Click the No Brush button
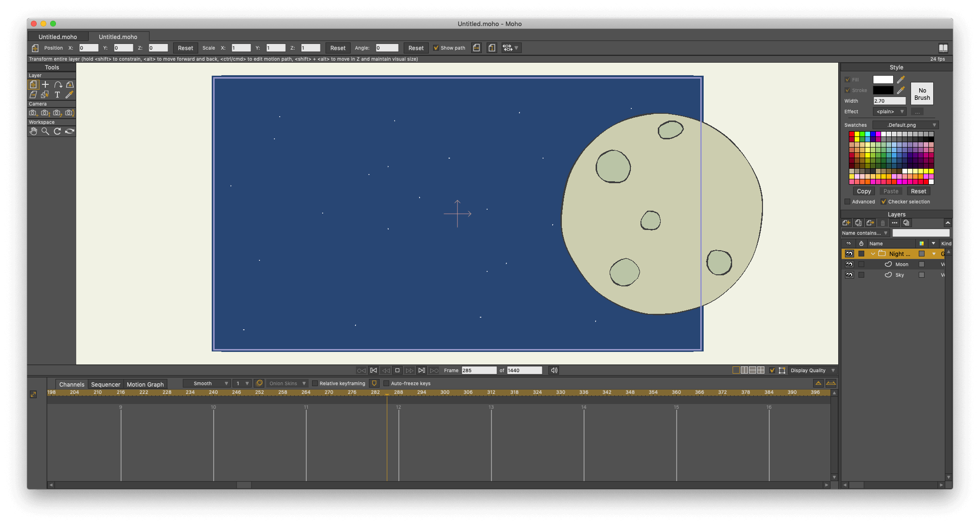This screenshot has height=525, width=980. coord(922,93)
